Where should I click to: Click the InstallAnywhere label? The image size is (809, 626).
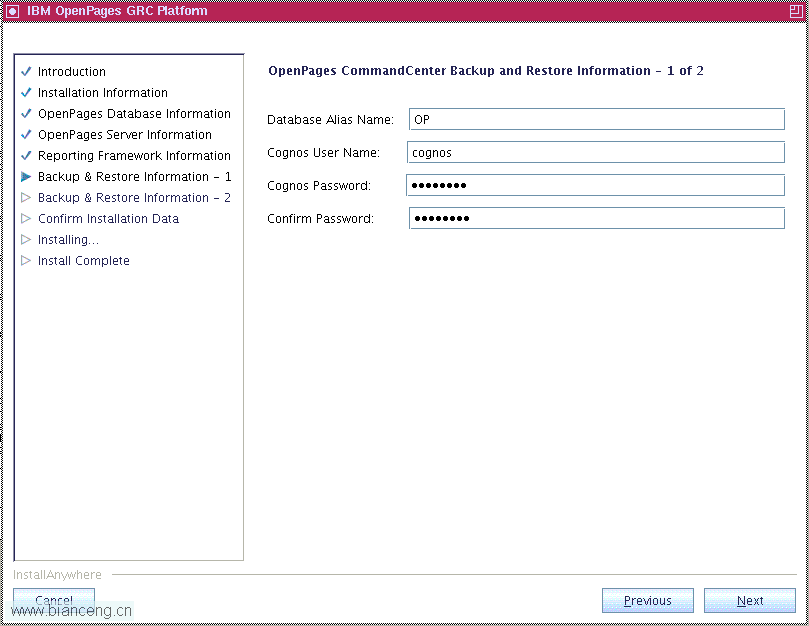pos(57,574)
